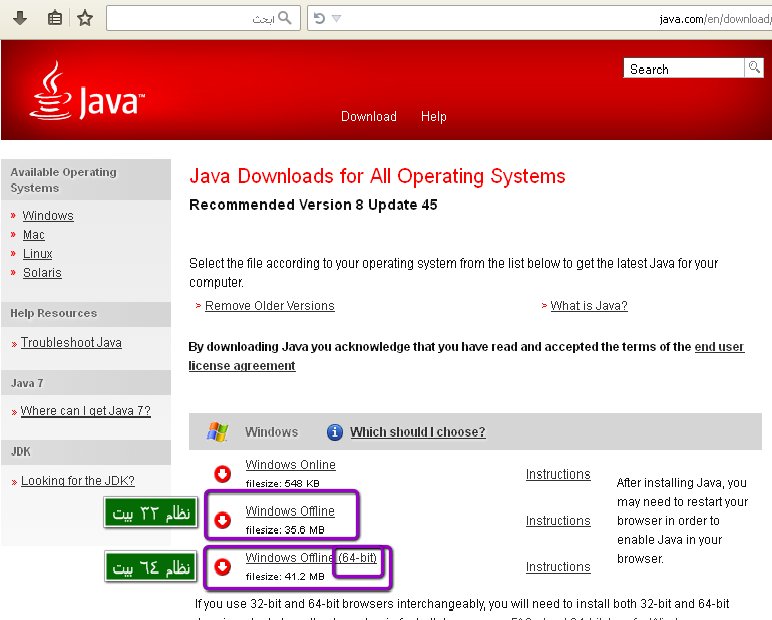Click the Java logo in the header
This screenshot has width=772, height=620.
click(x=87, y=91)
